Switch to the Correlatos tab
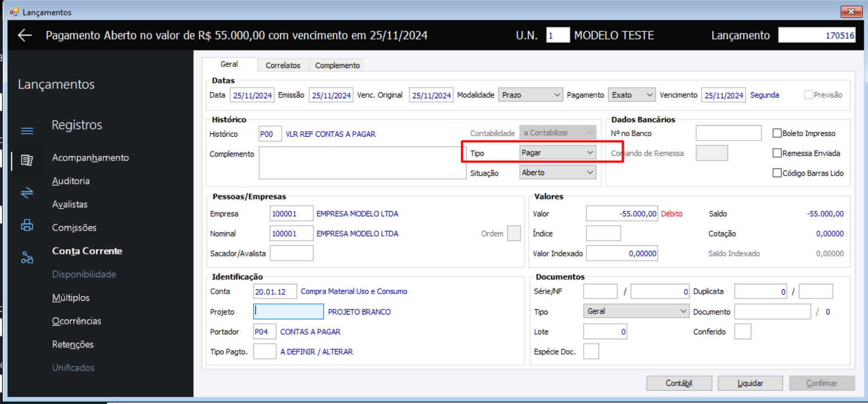The height and width of the screenshot is (404, 868). point(283,65)
